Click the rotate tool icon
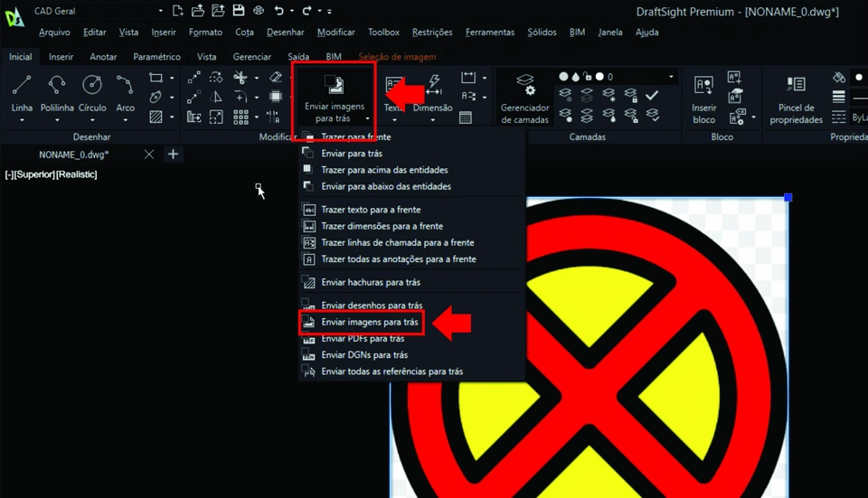Screen dimensions: 868x498 [x=216, y=78]
